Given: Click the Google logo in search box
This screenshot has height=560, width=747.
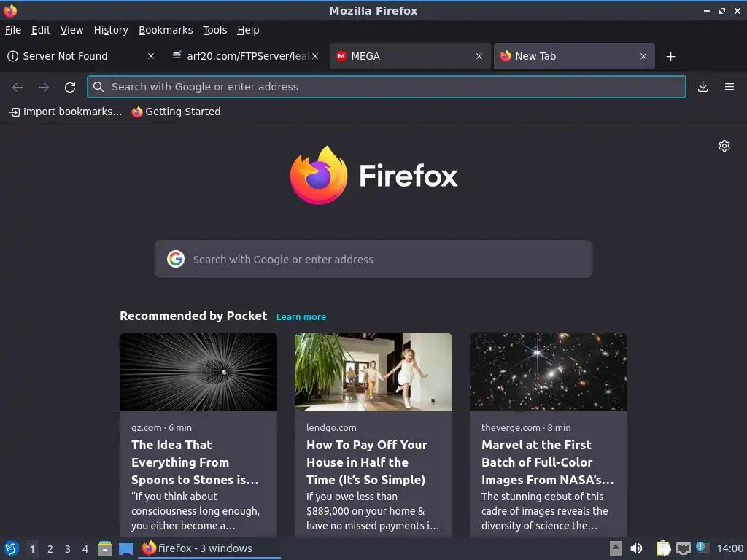Looking at the screenshot, I should pyautogui.click(x=176, y=259).
